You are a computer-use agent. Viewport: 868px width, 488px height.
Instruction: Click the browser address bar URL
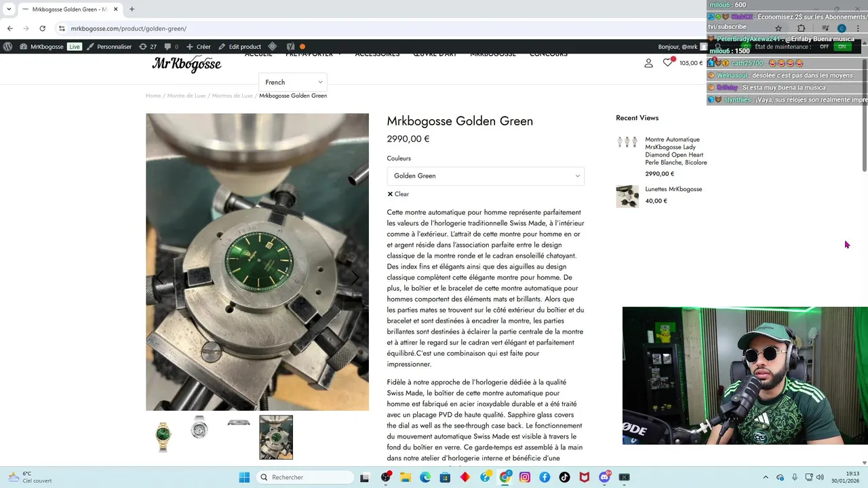(x=129, y=28)
